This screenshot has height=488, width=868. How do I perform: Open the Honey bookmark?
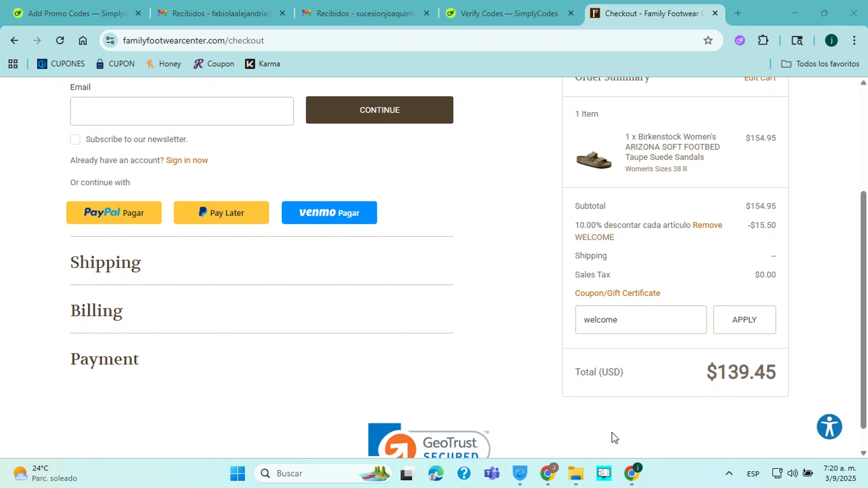point(164,64)
